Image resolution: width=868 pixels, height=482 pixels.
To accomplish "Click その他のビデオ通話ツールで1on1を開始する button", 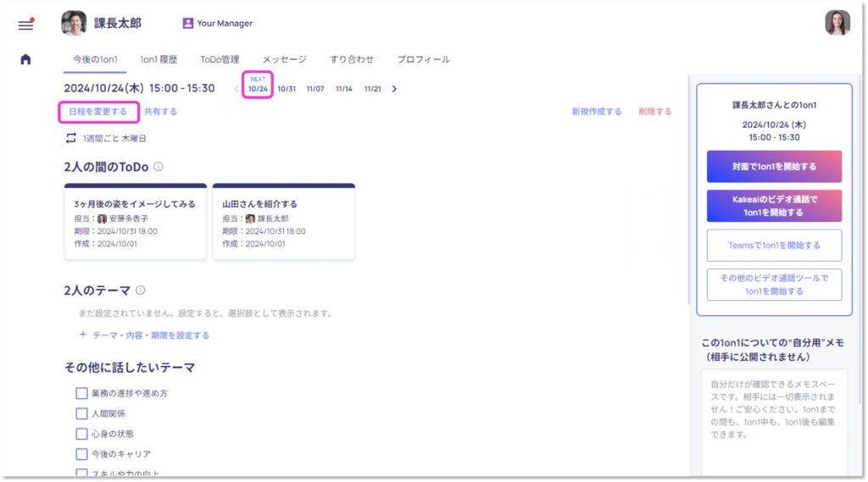I will [775, 285].
